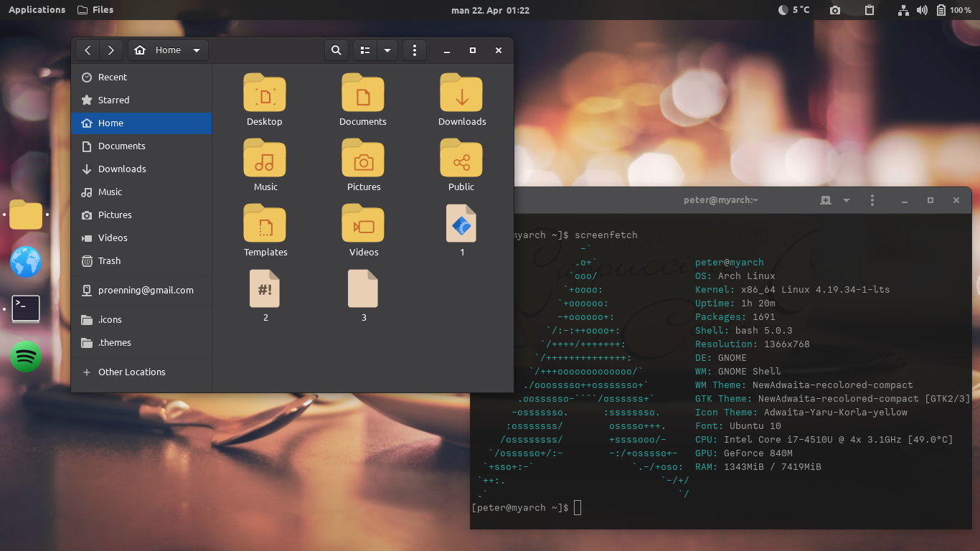Open Music in the sidebar

pos(141,192)
